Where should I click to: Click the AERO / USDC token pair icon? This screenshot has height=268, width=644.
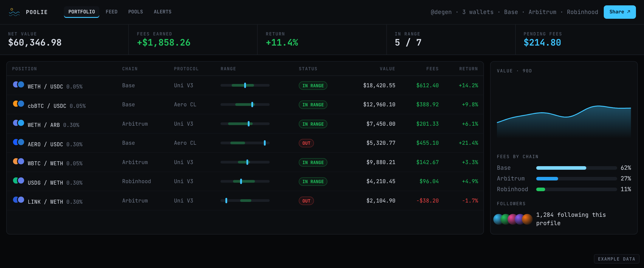point(18,142)
